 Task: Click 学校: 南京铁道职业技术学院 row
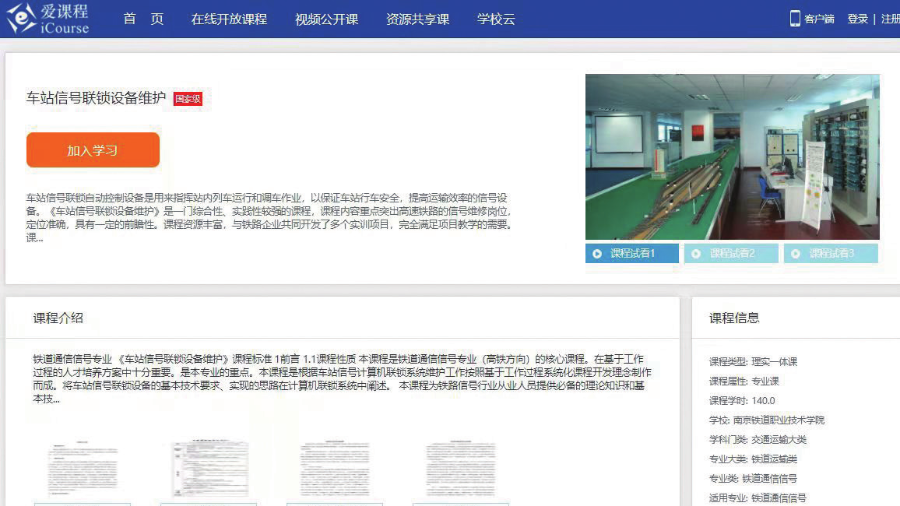coord(767,420)
